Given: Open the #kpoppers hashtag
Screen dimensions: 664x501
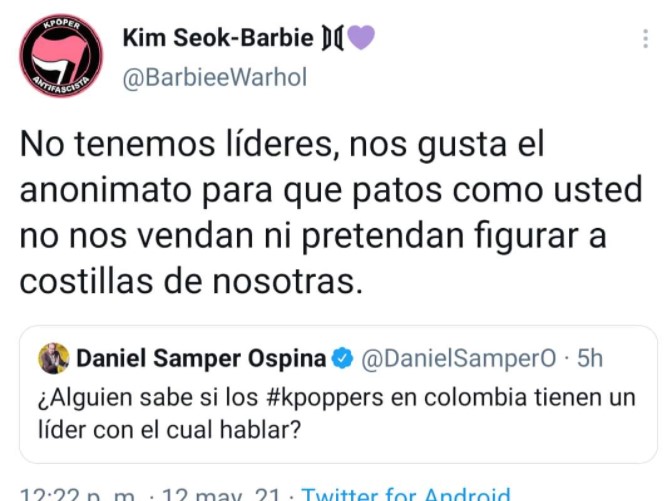Looking at the screenshot, I should pyautogui.click(x=325, y=398).
